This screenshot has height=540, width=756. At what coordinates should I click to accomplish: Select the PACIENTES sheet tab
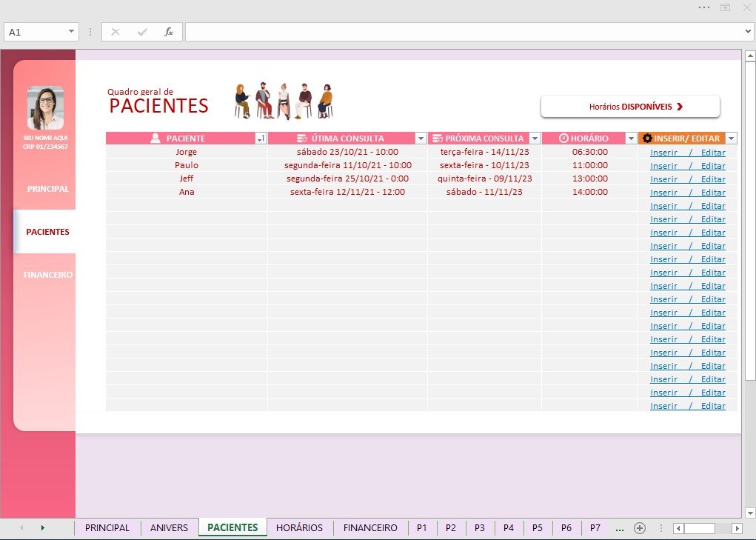coord(233,527)
